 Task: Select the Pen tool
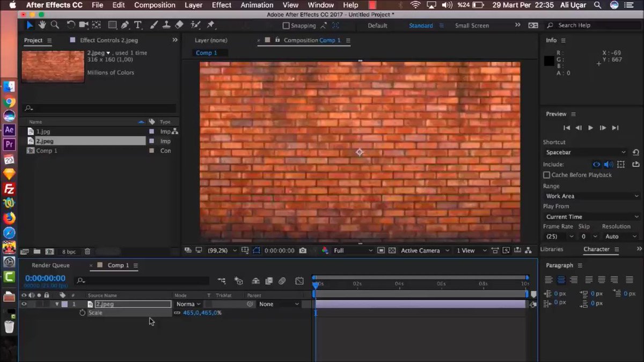[125, 25]
